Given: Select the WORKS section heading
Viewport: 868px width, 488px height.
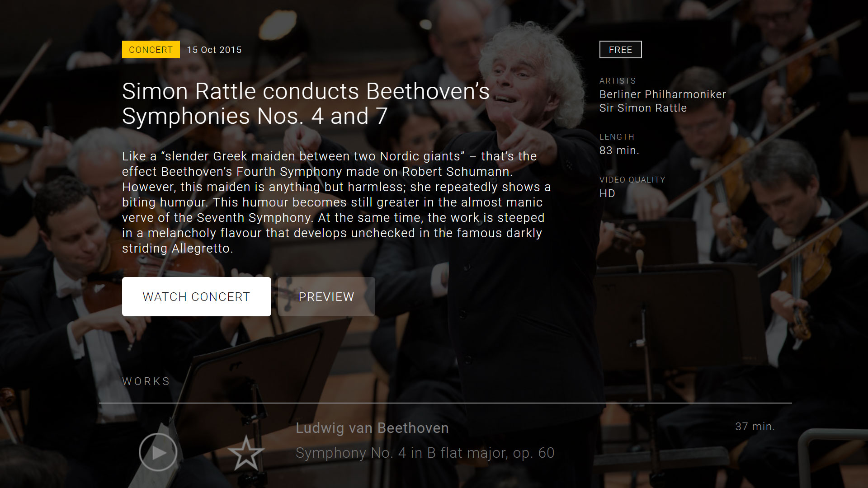Looking at the screenshot, I should pyautogui.click(x=146, y=381).
